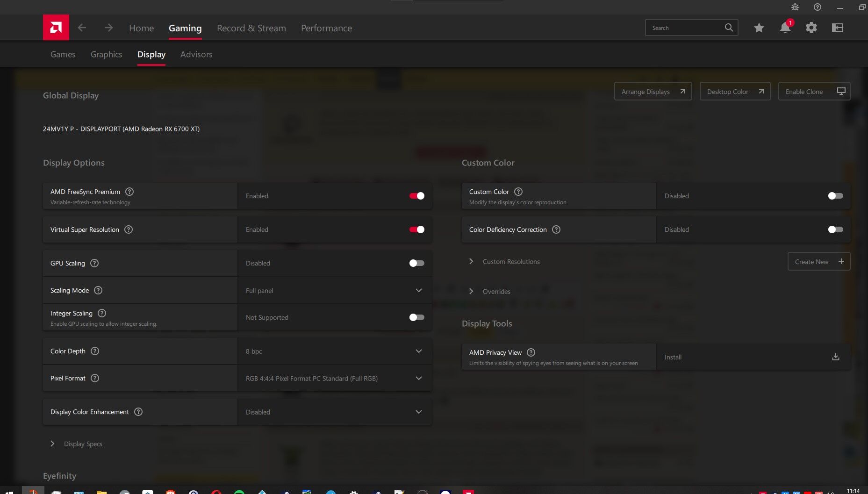Switch to Graphics sub-tab
Viewport: 868px width, 494px height.
(x=106, y=54)
